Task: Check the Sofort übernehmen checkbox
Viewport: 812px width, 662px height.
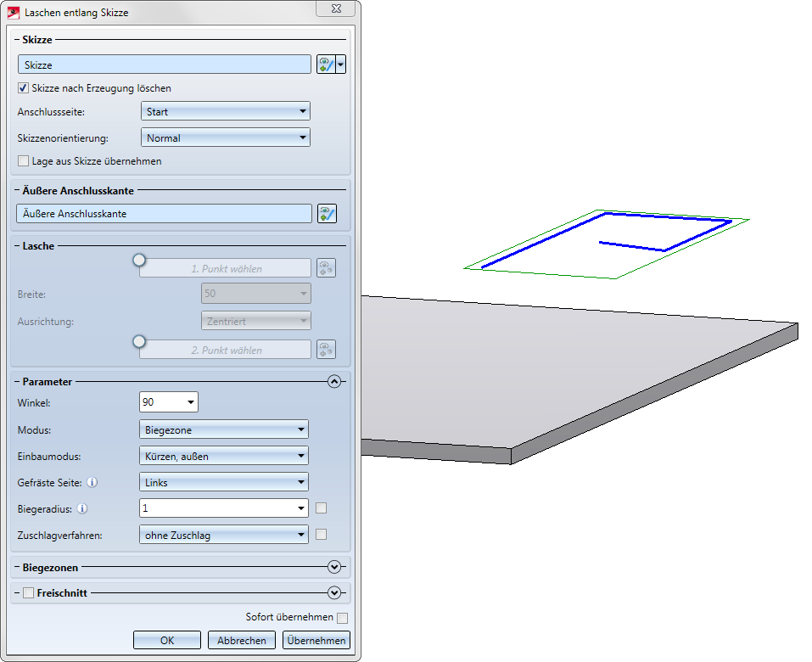Action: 342,618
